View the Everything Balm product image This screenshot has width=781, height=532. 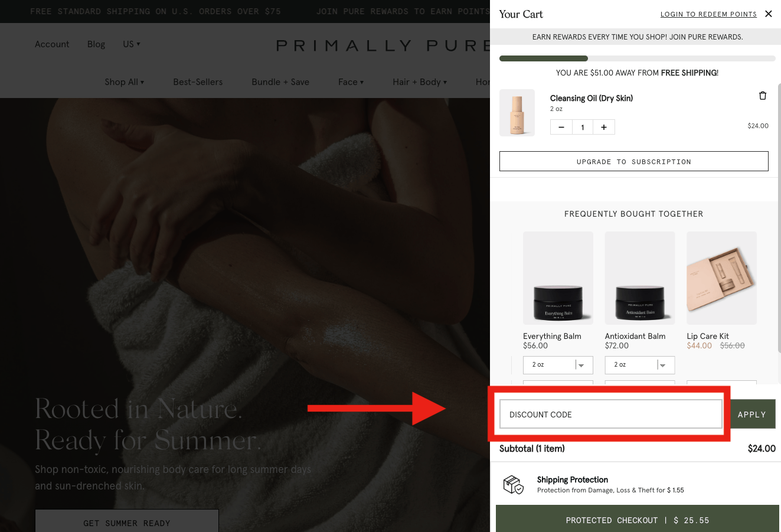(x=558, y=278)
